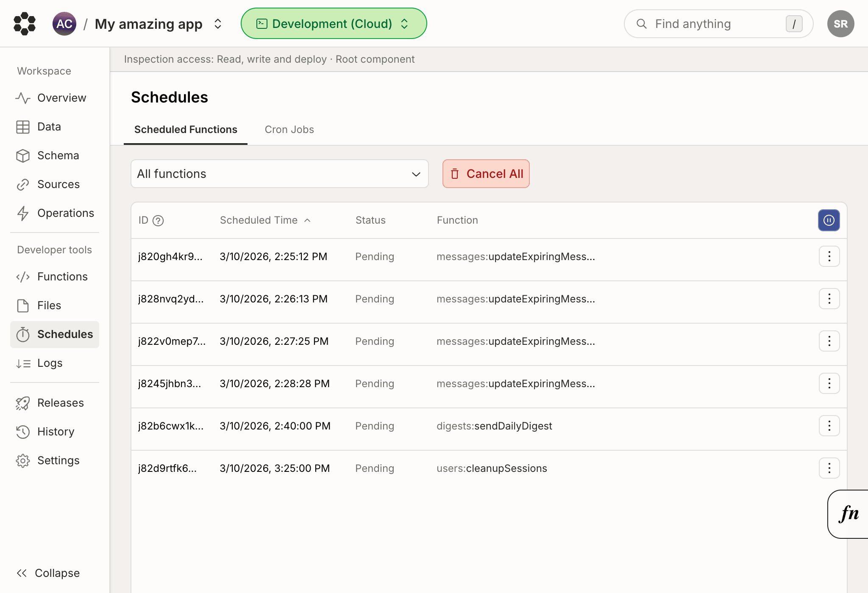Open updateExpiringMess function scheduled 2:25:12 PM

(x=516, y=257)
